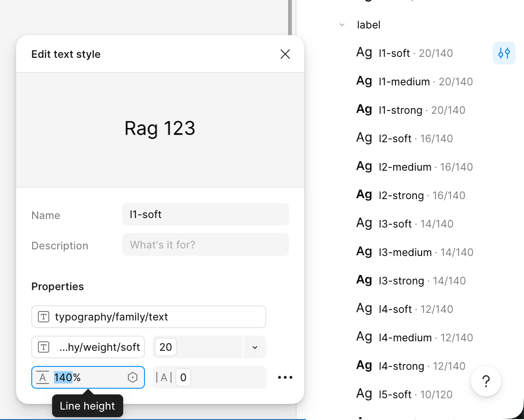Click the help question mark button
524x420 pixels.
[x=486, y=381]
